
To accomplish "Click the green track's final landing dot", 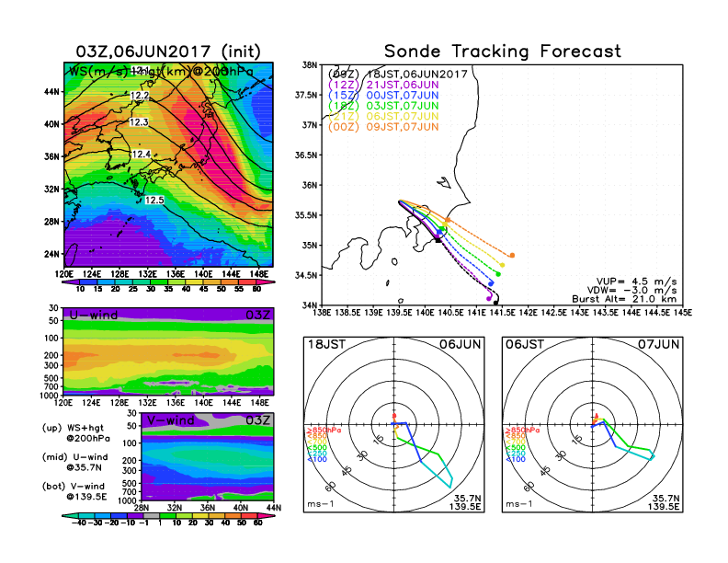I will tap(498, 274).
